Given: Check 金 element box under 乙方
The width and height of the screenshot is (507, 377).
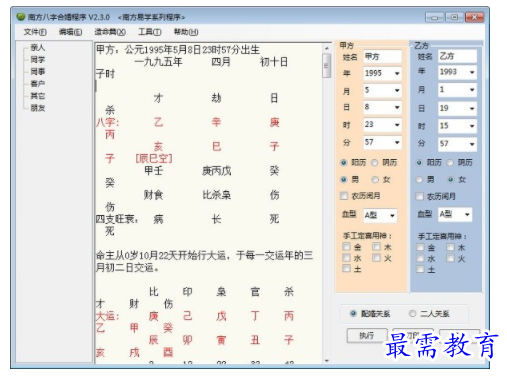Looking at the screenshot, I should [x=420, y=247].
